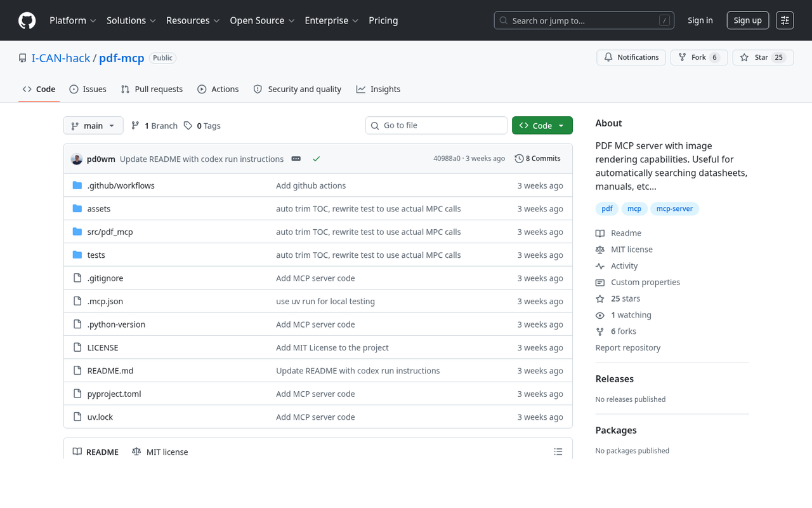The width and height of the screenshot is (812, 508).
Task: Click the MIT license scales icon
Action: point(599,249)
